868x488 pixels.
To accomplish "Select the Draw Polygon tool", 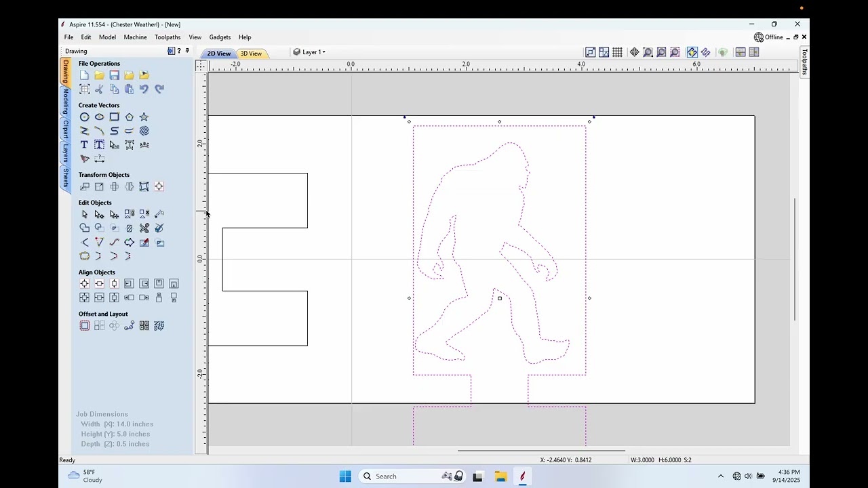I will click(x=129, y=117).
